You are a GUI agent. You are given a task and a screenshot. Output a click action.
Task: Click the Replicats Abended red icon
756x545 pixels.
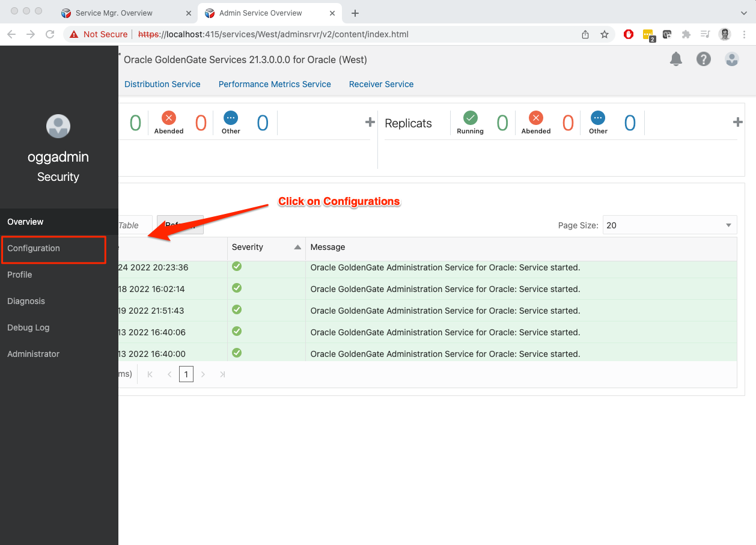point(535,118)
